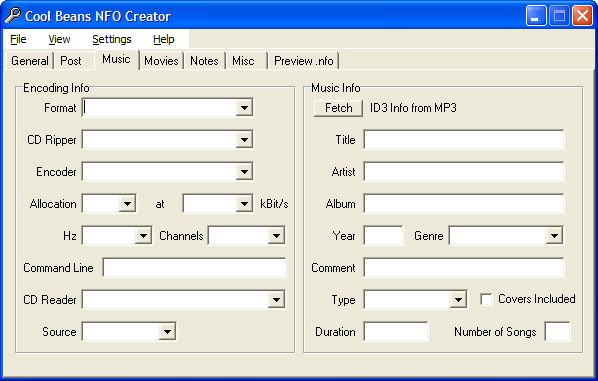598x381 pixels.
Task: Expand the Type dropdown
Action: (458, 300)
